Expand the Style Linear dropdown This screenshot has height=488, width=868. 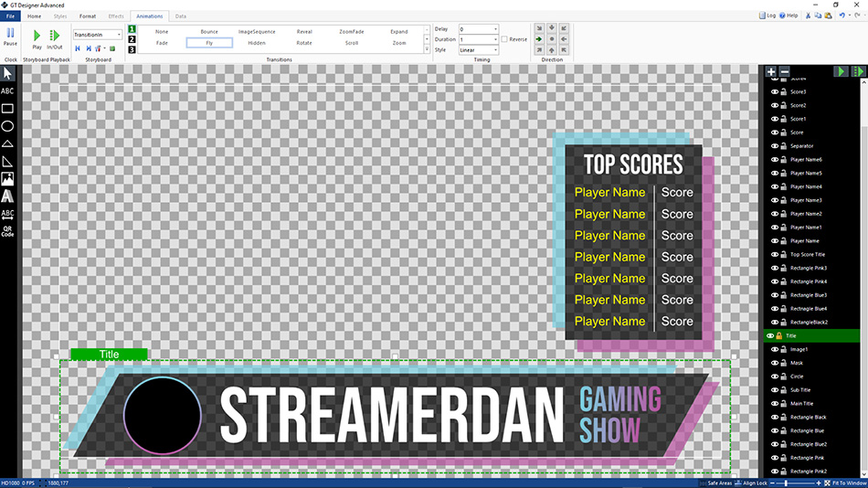tap(494, 50)
